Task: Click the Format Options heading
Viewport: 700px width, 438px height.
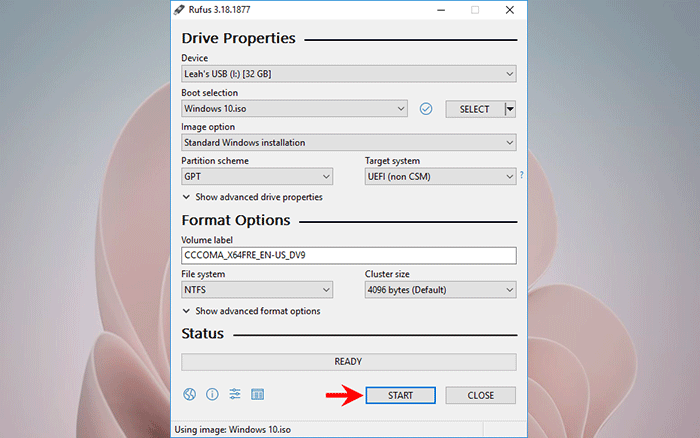Action: [236, 220]
